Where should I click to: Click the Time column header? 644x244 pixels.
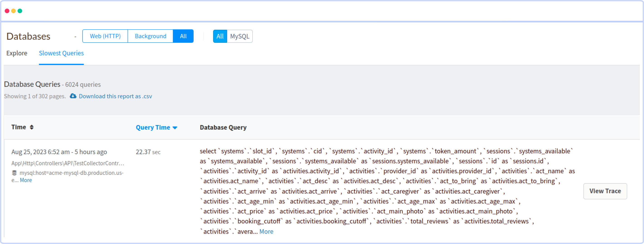19,127
